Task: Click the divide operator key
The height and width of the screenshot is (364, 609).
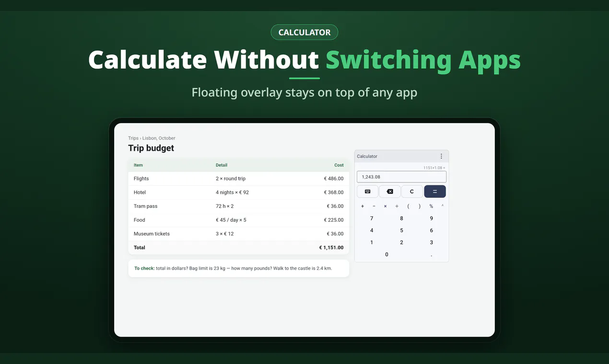Action: 397,206
